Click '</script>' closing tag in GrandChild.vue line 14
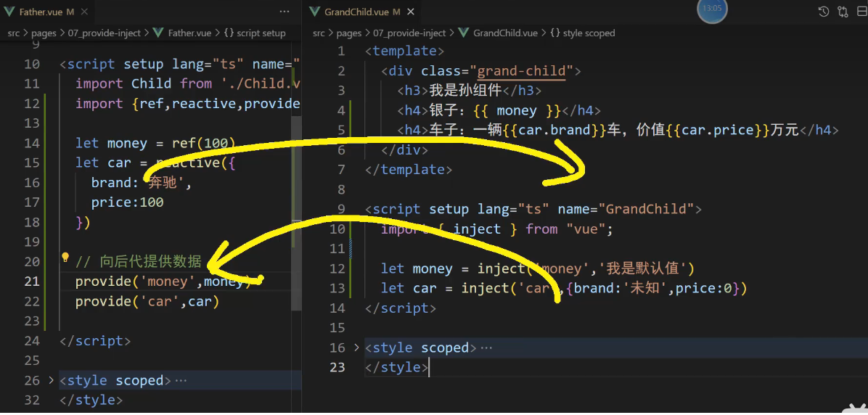 401,308
